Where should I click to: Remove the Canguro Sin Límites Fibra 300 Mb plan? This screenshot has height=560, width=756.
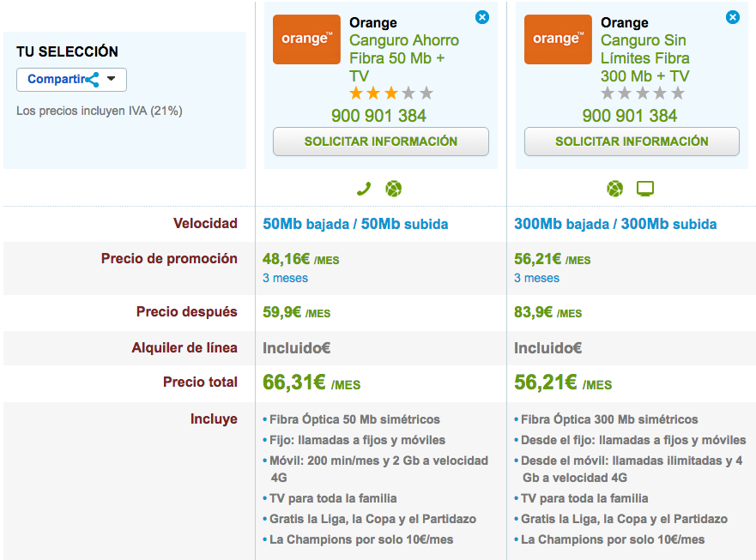[733, 17]
